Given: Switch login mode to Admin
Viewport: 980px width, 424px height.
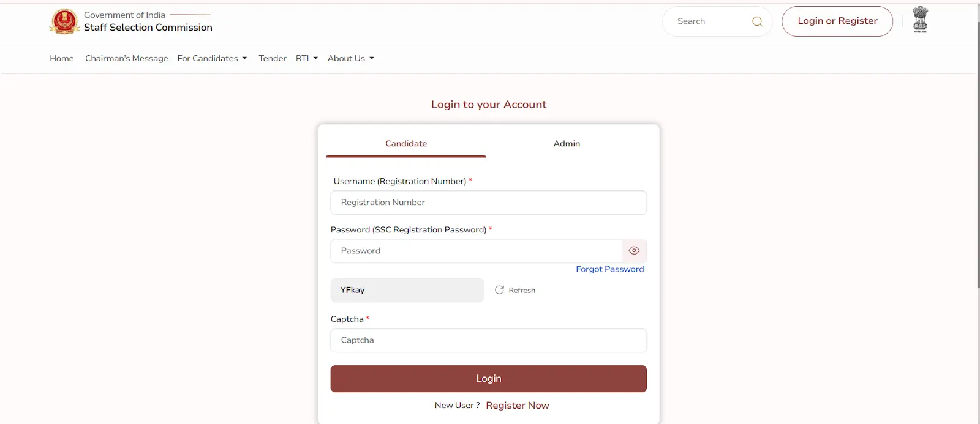Looking at the screenshot, I should click(x=566, y=143).
